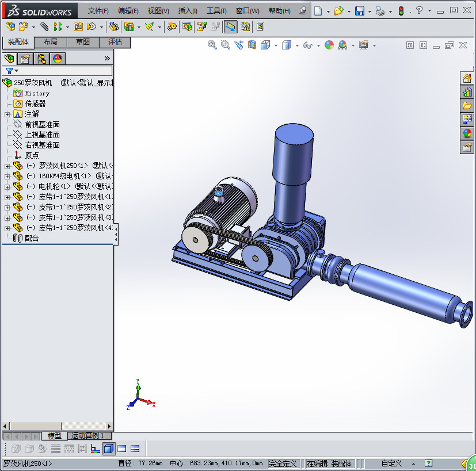The height and width of the screenshot is (471, 476).
Task: Expand the 160KW4级电机<1> component node
Action: pos(7,177)
